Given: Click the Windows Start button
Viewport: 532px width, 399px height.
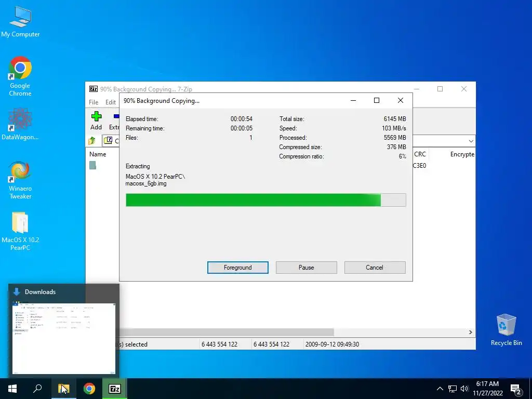Looking at the screenshot, I should 12,389.
